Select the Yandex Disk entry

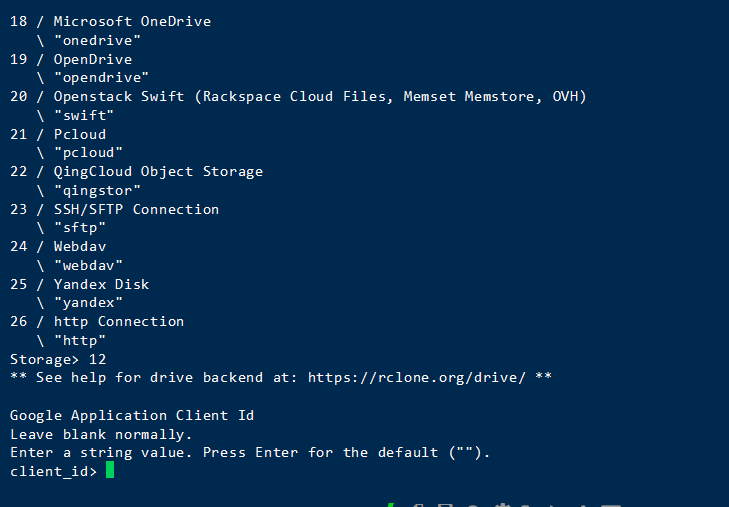tap(101, 284)
